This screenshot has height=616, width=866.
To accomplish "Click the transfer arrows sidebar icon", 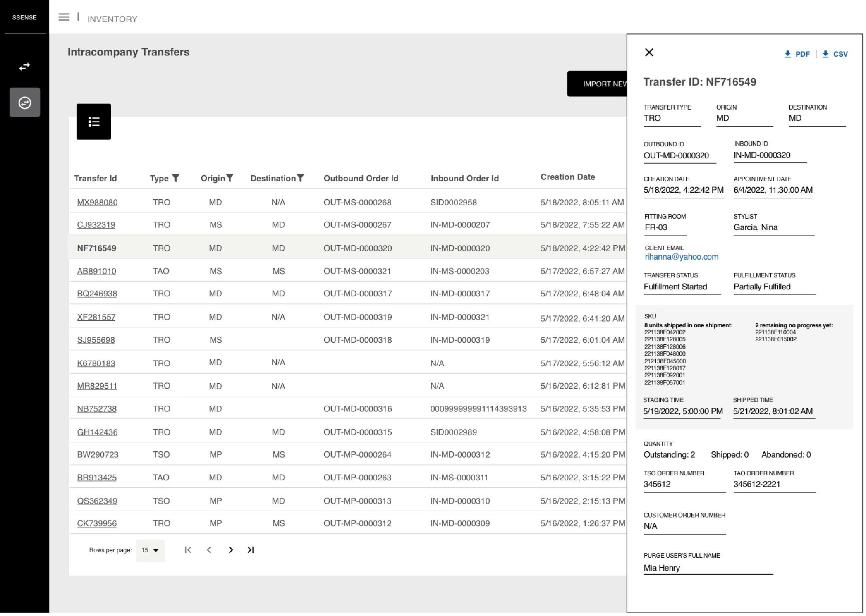I will (24, 67).
